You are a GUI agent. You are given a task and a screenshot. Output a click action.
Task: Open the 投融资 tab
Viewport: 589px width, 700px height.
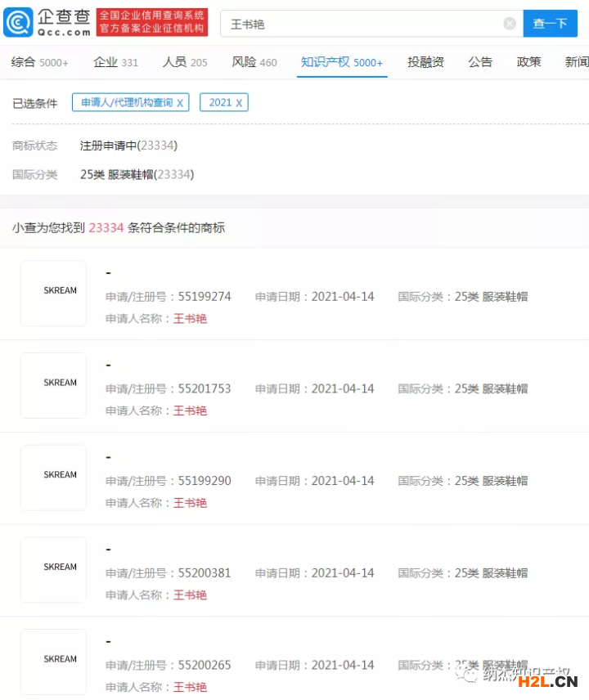pyautogui.click(x=425, y=62)
